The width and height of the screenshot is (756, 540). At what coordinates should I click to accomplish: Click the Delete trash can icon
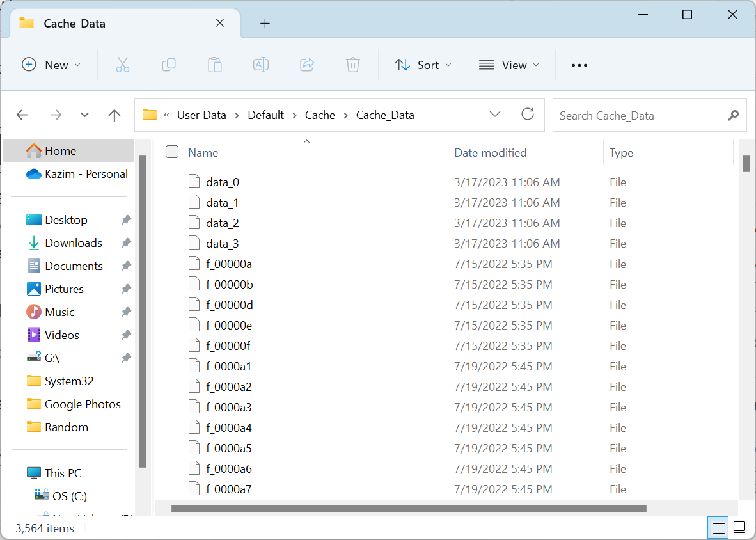[x=353, y=65]
